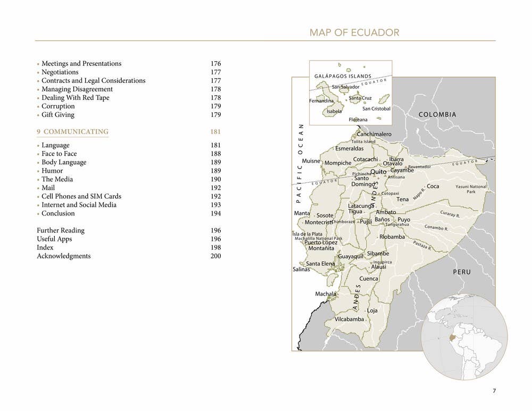Open the Meetings and Presentations entry
The width and height of the screenshot is (532, 411).
tap(129, 63)
